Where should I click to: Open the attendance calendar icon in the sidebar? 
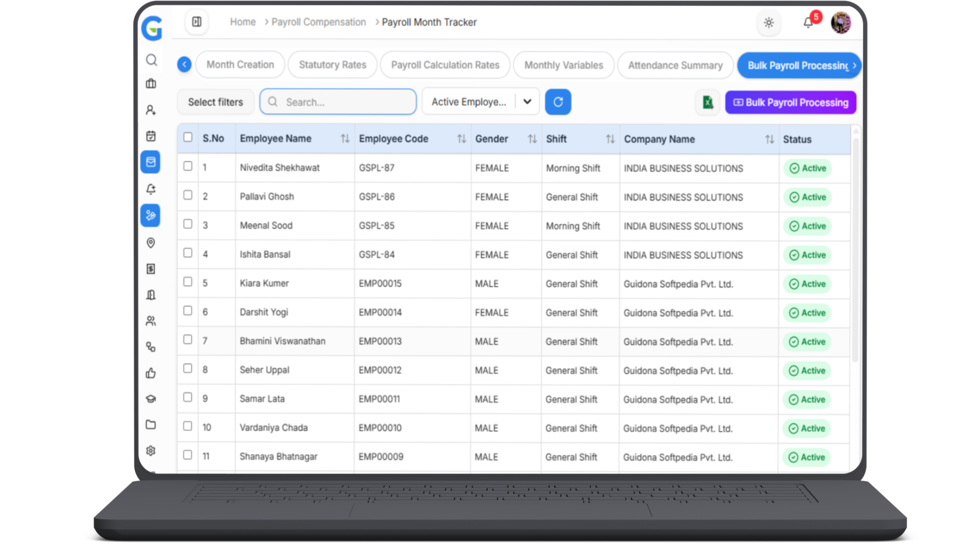[x=151, y=136]
